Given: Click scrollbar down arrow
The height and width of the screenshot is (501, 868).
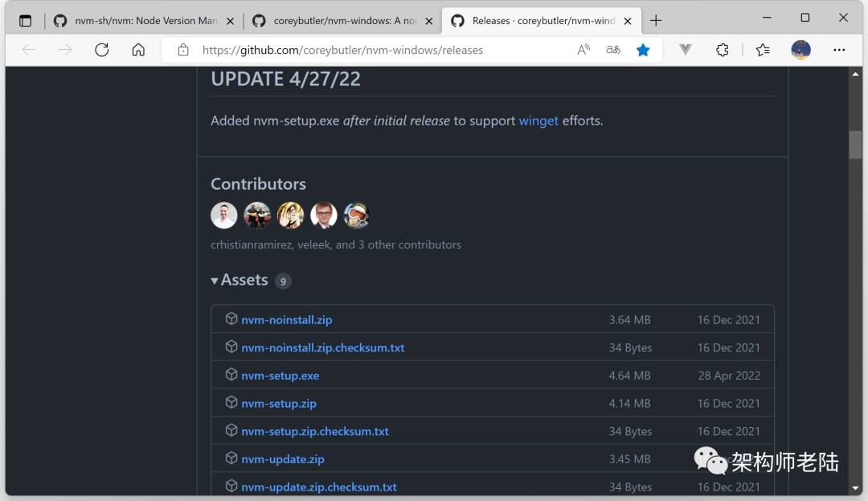Looking at the screenshot, I should [x=855, y=488].
